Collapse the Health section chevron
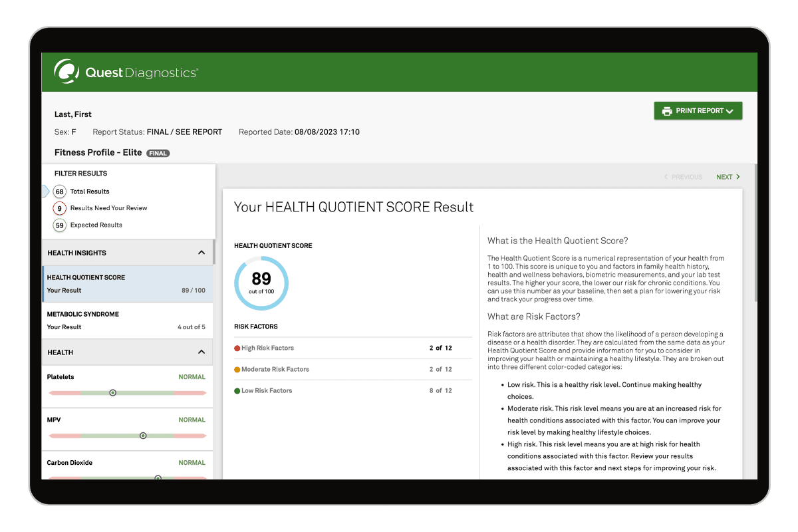The width and height of the screenshot is (798, 532). [201, 352]
